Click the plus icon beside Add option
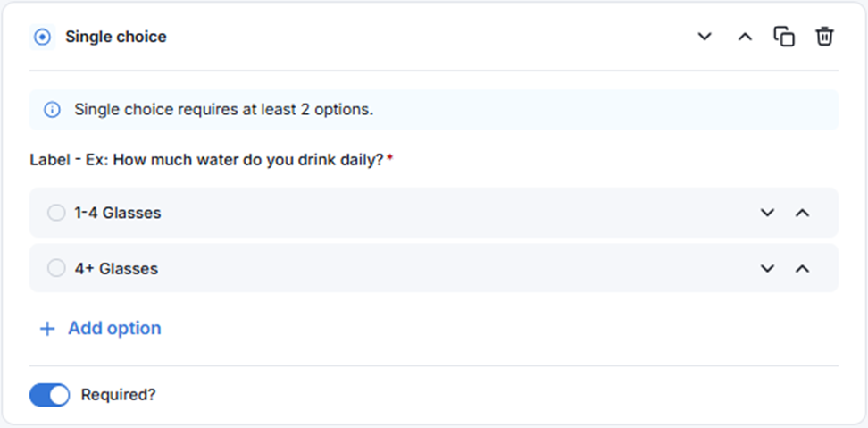Viewport: 868px width, 428px height. (x=47, y=329)
